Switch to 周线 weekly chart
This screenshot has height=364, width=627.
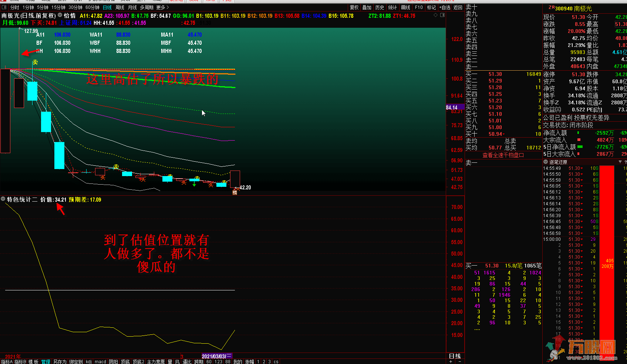click(120, 7)
